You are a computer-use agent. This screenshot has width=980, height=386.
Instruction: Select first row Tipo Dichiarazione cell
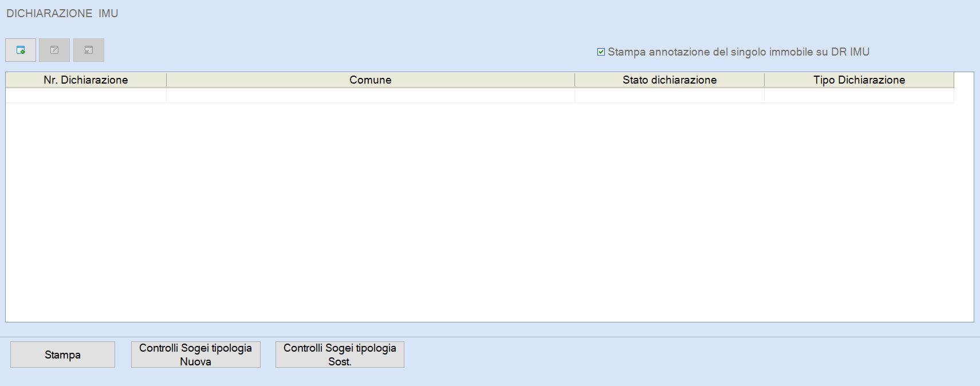pos(859,95)
